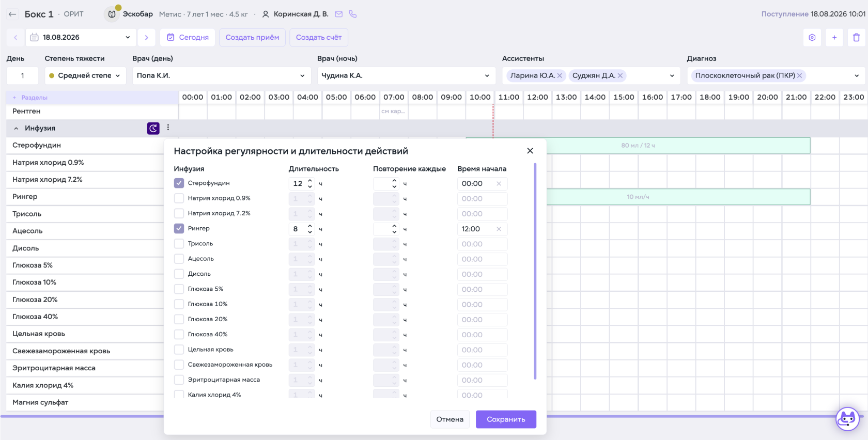Open the date dropdown 18.08.2026
Screen dimensions: 868x440
coord(81,37)
